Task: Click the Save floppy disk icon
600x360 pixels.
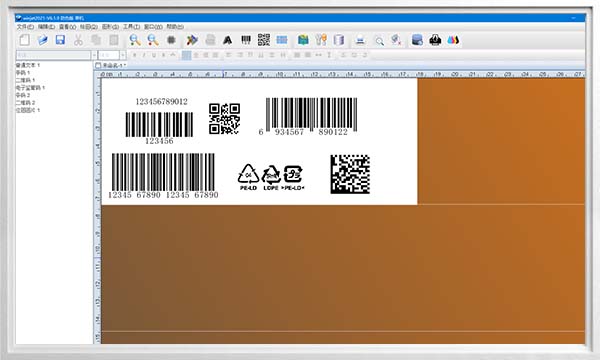Action: tap(60, 40)
